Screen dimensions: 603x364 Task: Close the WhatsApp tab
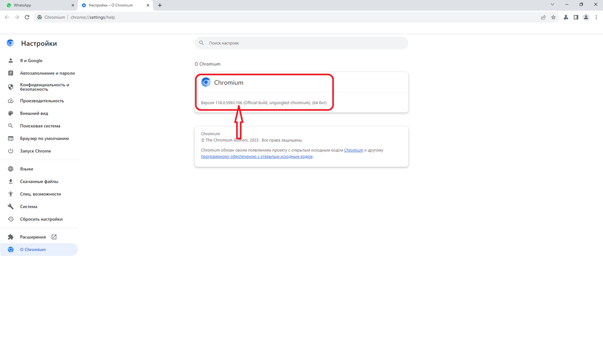point(72,5)
